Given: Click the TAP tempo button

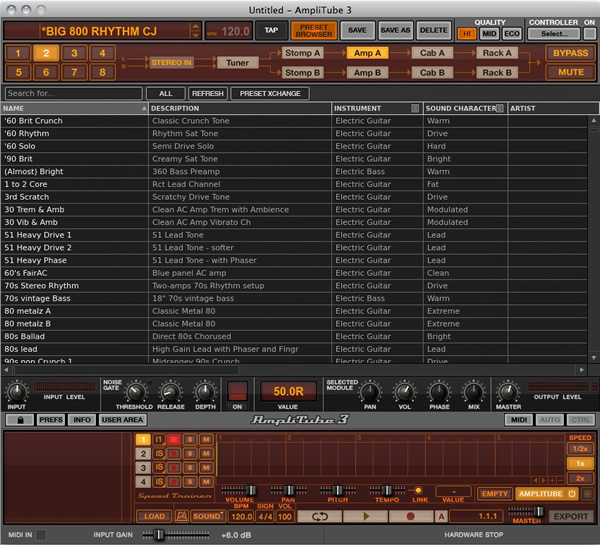Looking at the screenshot, I should pos(271,30).
